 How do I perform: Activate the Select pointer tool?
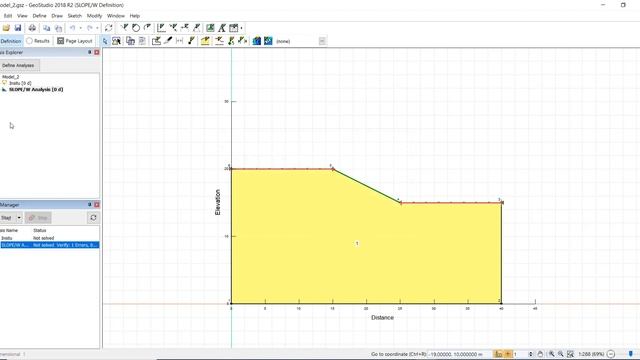(x=105, y=41)
